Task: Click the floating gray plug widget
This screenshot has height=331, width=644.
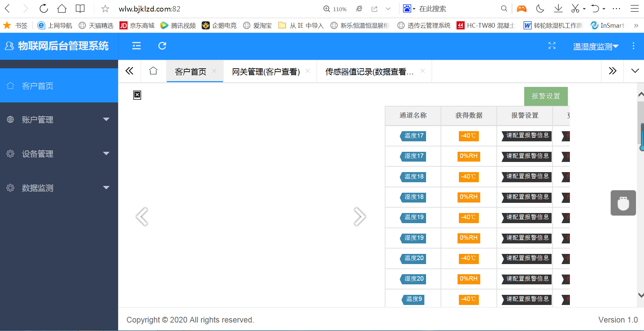Action: (x=623, y=203)
